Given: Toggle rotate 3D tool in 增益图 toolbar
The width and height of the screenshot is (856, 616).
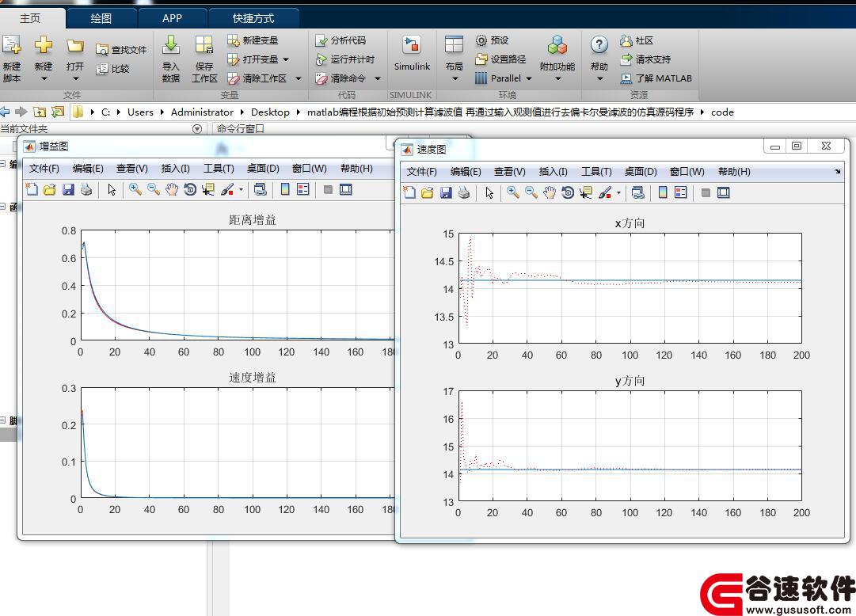Looking at the screenshot, I should pyautogui.click(x=190, y=189).
